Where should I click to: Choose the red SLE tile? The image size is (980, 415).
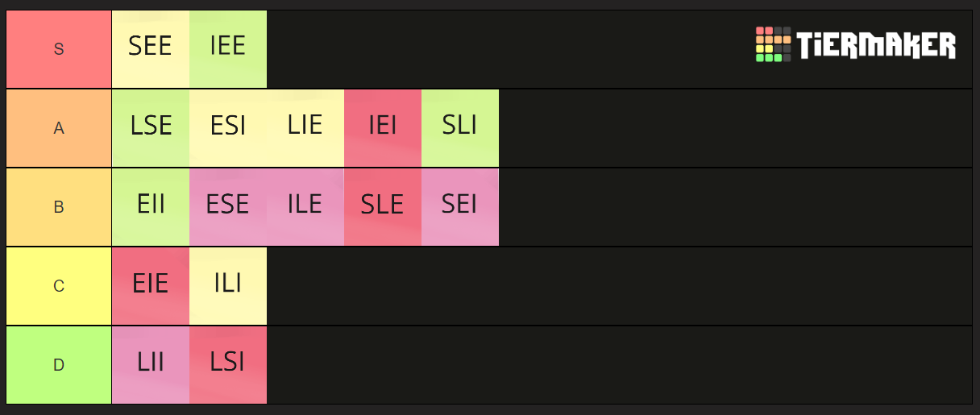[x=383, y=207]
